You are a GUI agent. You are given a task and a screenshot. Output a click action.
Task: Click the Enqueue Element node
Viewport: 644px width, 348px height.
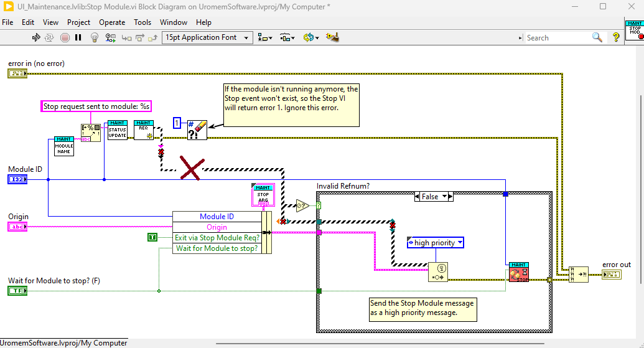pos(438,272)
